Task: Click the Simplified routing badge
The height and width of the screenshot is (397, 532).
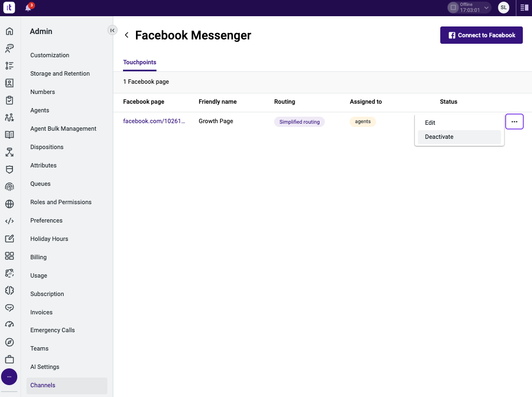Action: pos(299,122)
